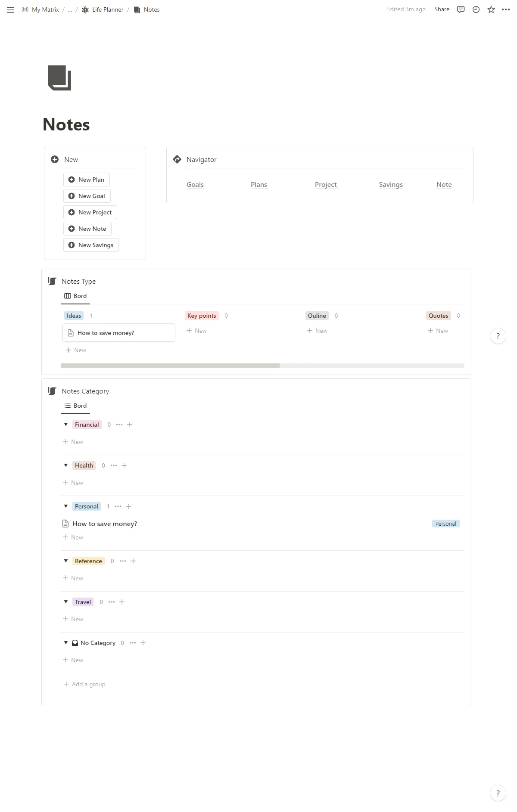Click the New Project button
This screenshot has height=812, width=517.
coord(90,212)
